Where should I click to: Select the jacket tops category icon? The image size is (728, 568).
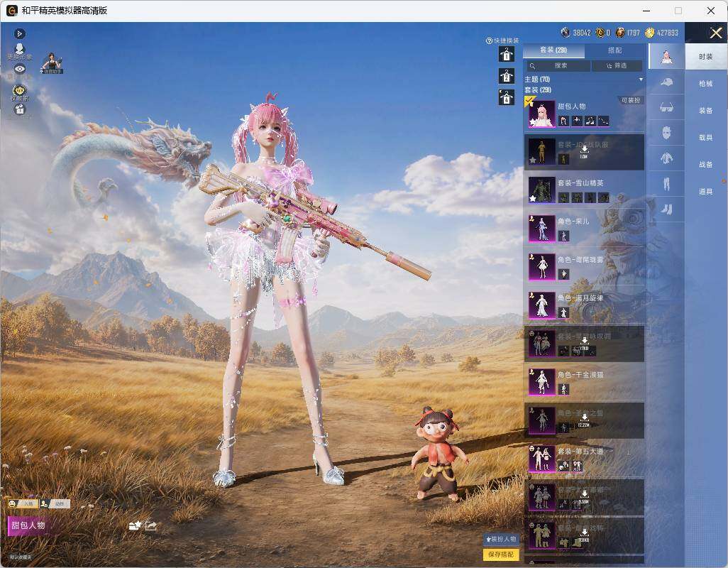666,158
